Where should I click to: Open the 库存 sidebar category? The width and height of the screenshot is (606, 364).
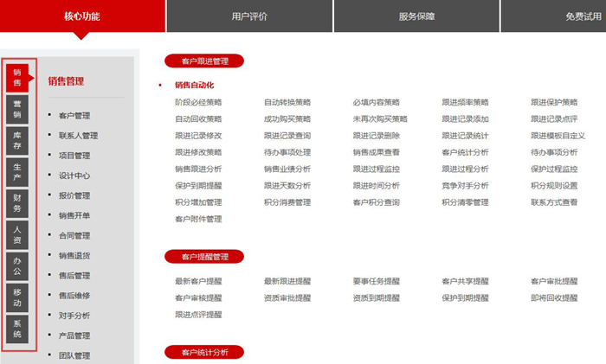[17, 141]
